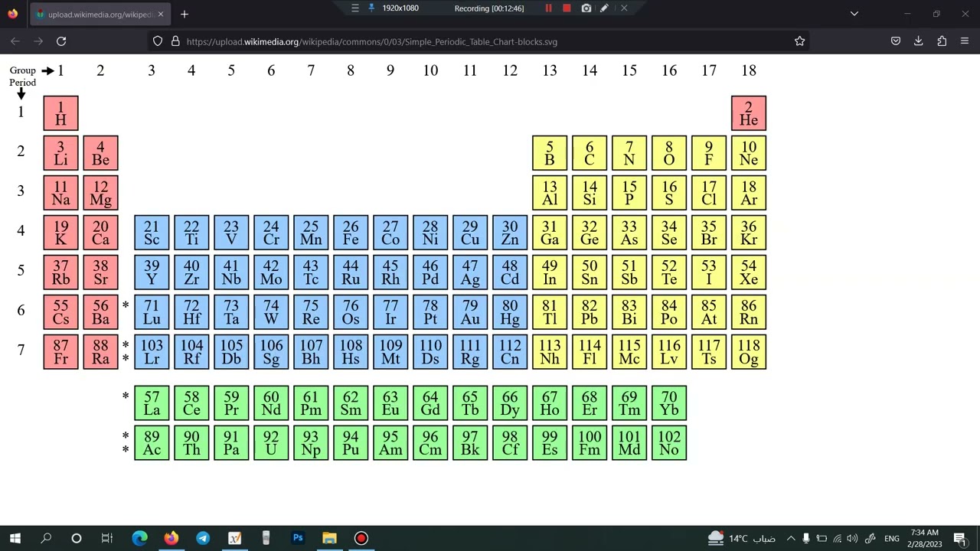Stop the screen recording
The image size is (980, 551).
tap(567, 8)
